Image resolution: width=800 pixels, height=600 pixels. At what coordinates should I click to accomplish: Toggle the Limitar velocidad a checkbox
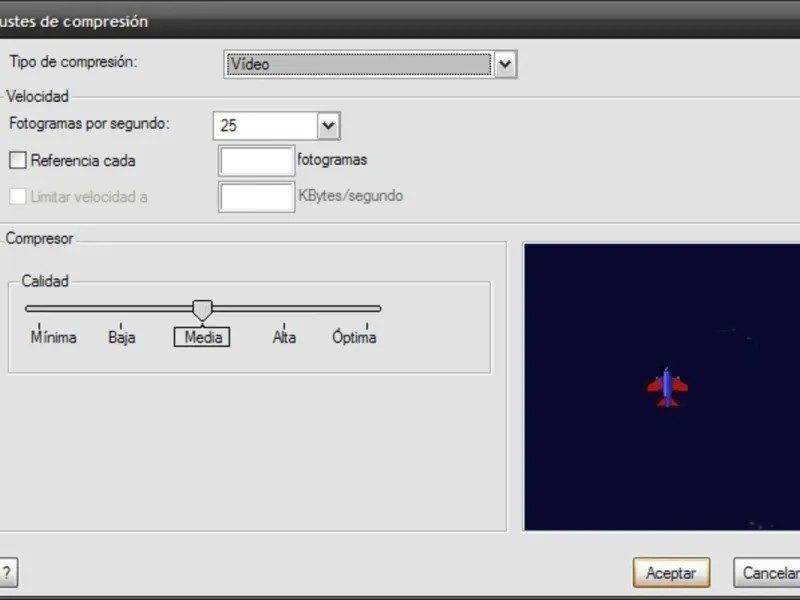[x=18, y=196]
